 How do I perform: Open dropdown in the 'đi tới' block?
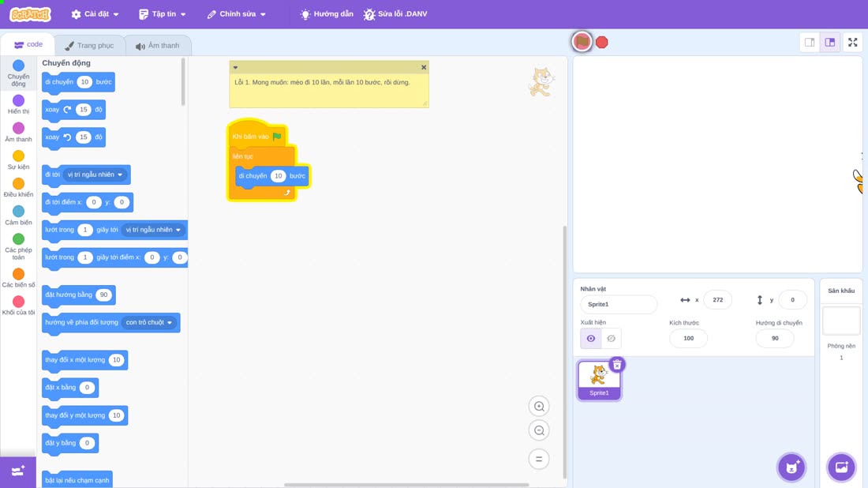pos(95,175)
